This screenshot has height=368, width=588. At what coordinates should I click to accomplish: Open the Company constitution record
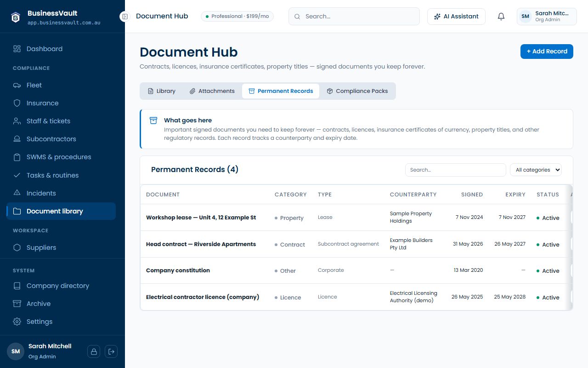[x=178, y=270]
